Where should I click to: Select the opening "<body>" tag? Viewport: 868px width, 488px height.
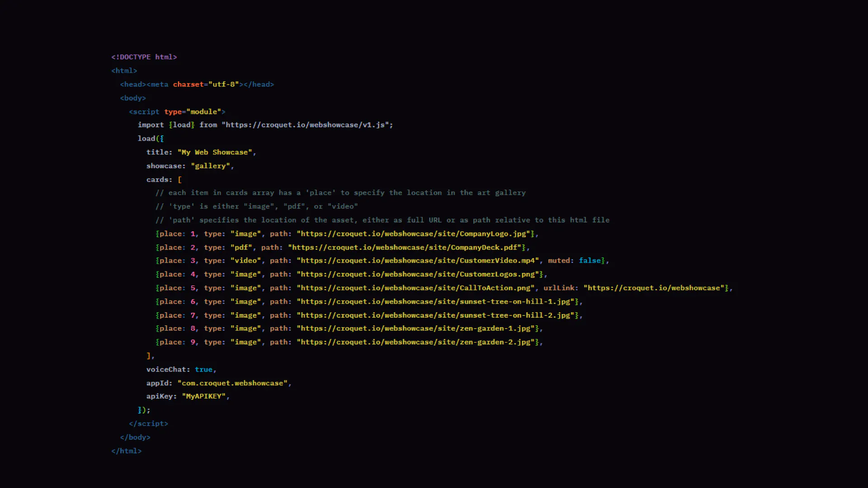133,98
